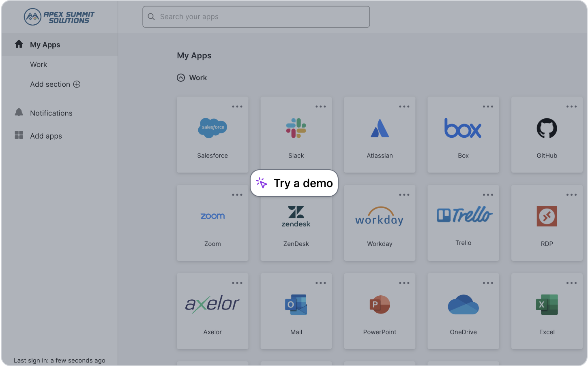The width and height of the screenshot is (588, 367).
Task: Open the Trello tile three-dot menu
Action: tap(488, 195)
